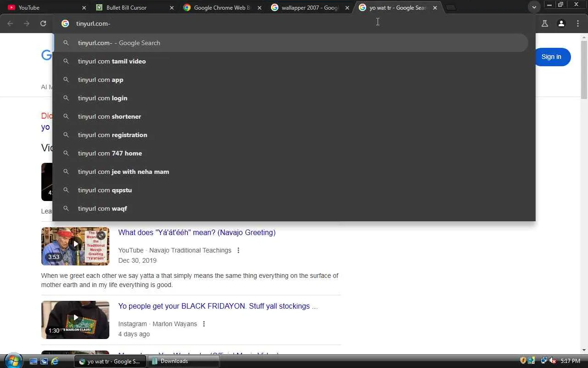Open Chrome Labs flask icon
The width and height of the screenshot is (588, 368).
[x=545, y=23]
